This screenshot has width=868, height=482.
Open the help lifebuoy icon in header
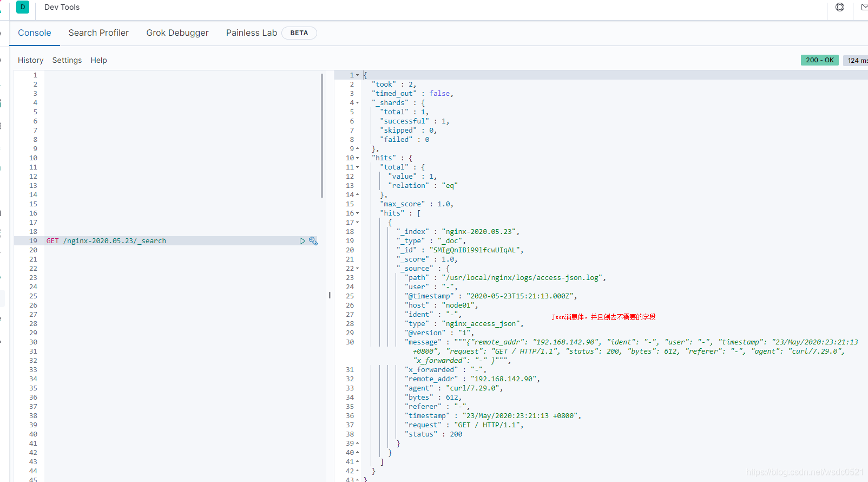point(840,7)
